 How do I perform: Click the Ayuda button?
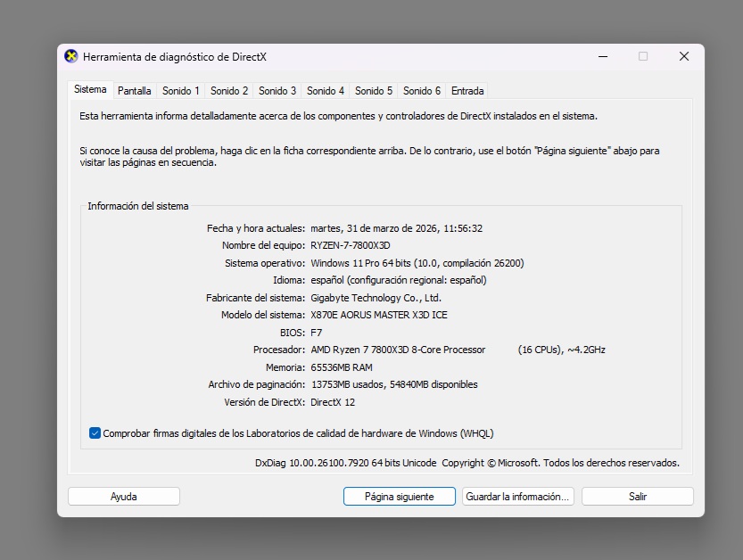click(x=123, y=496)
